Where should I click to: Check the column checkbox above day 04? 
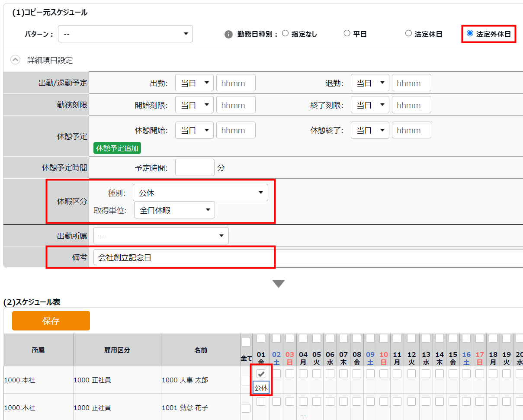click(303, 338)
